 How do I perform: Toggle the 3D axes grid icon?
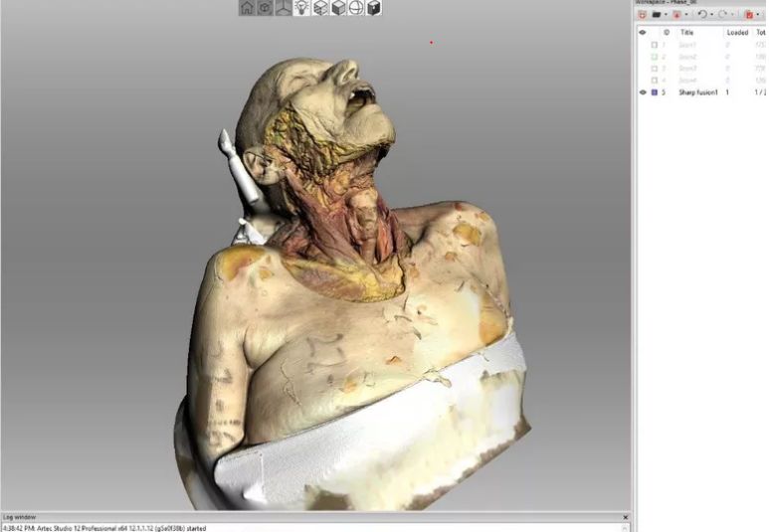click(284, 8)
